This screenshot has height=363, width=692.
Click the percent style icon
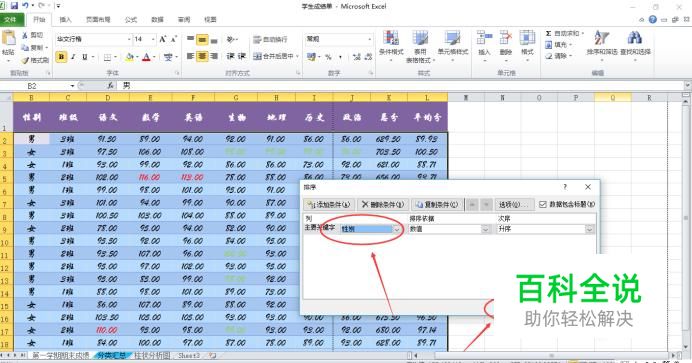tap(328, 57)
